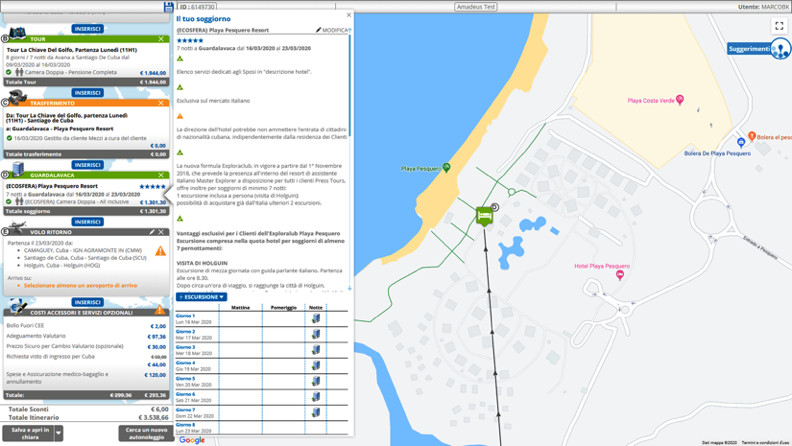
Task: Click the warning triangle on COSTI ACCESSORI header
Action: click(160, 310)
